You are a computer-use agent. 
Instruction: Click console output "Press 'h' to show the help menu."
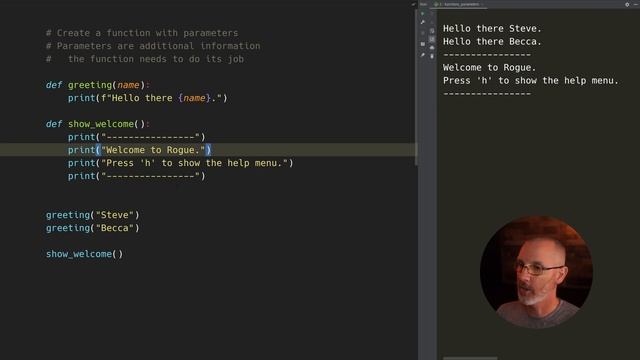[x=531, y=81]
